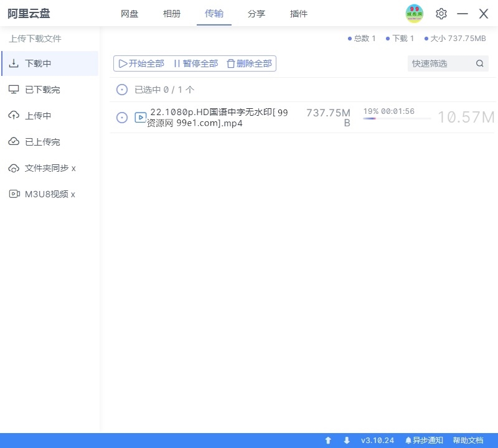Open 异步通知 notifications
498x448 pixels.
click(x=424, y=441)
